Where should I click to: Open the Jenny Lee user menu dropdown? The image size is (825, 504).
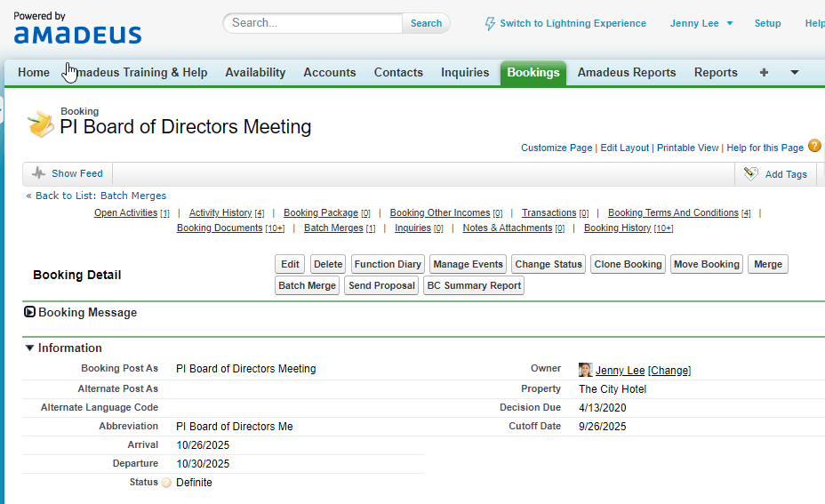tap(701, 24)
